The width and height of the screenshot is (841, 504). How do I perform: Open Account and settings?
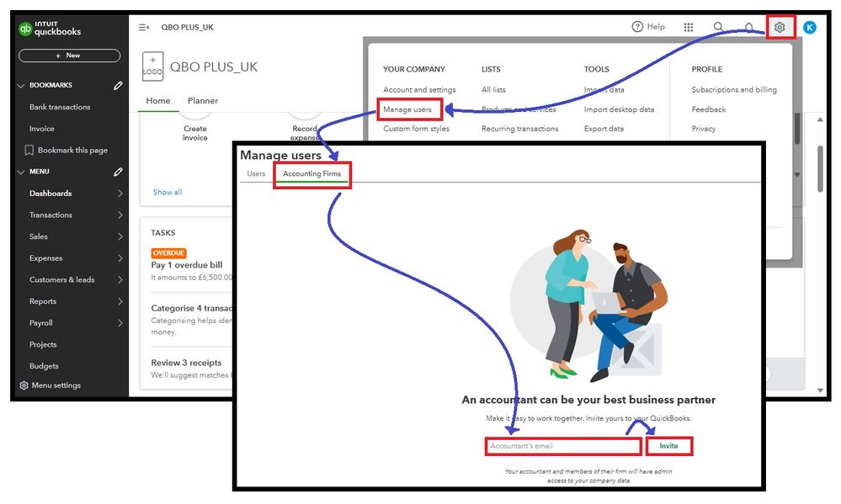pos(419,89)
